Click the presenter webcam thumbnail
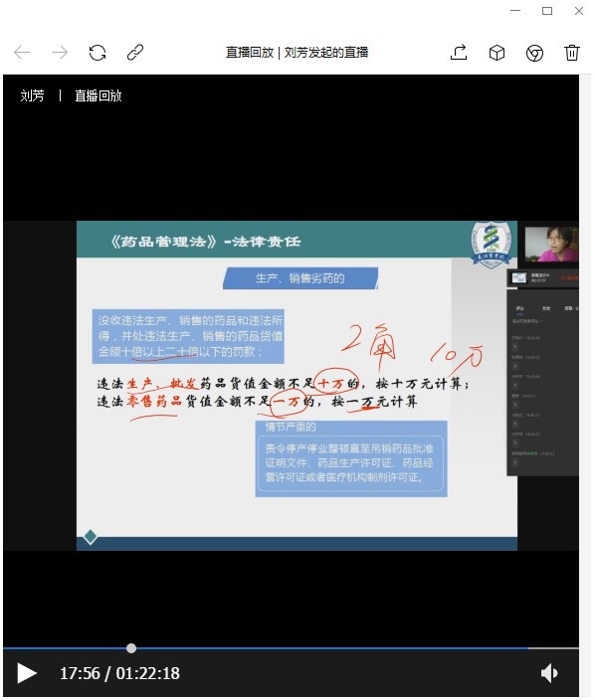 [551, 244]
